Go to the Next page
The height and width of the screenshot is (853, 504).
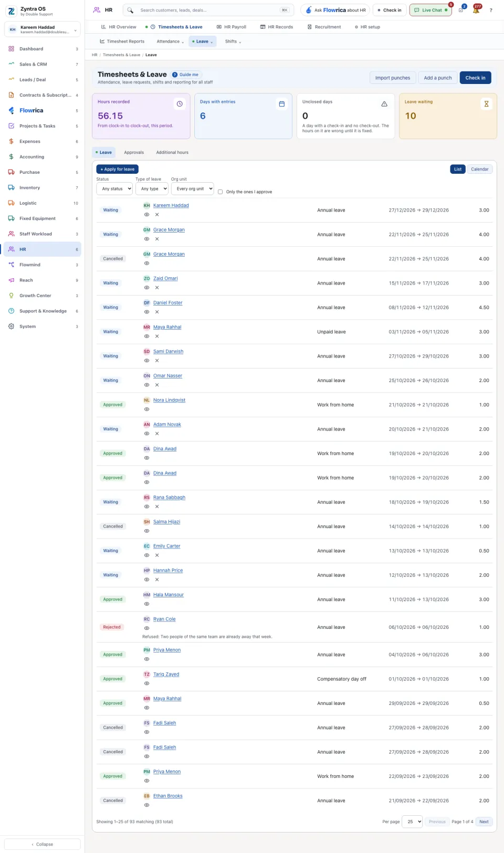(484, 822)
